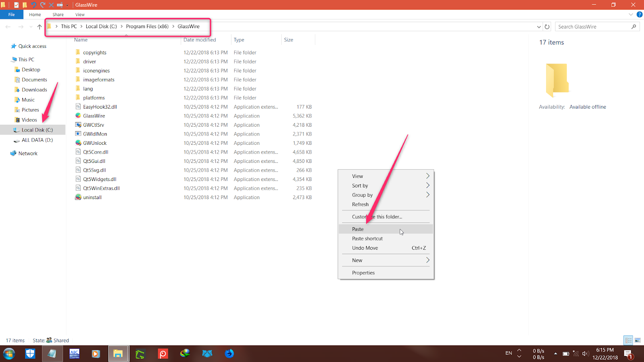The width and height of the screenshot is (644, 362).
Task: Choose Undo Move from the context menu
Action: [386, 248]
